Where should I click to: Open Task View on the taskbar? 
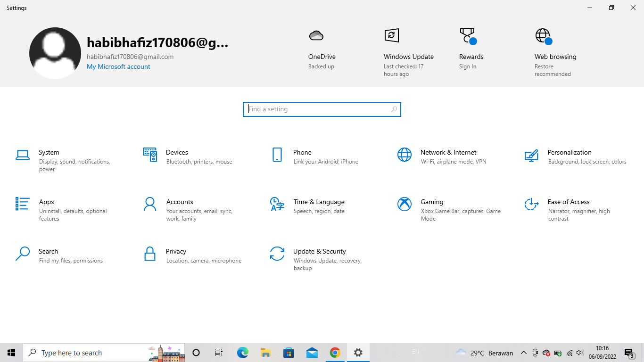tap(219, 353)
